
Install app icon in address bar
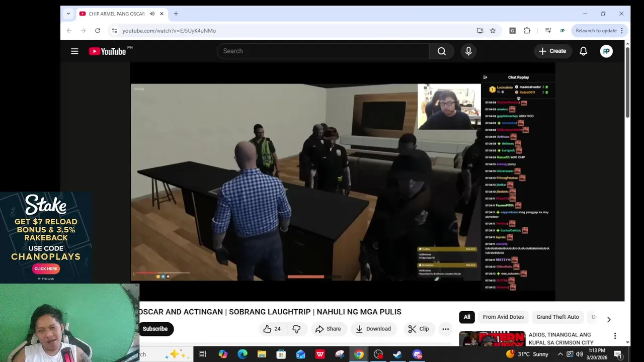pyautogui.click(x=480, y=31)
